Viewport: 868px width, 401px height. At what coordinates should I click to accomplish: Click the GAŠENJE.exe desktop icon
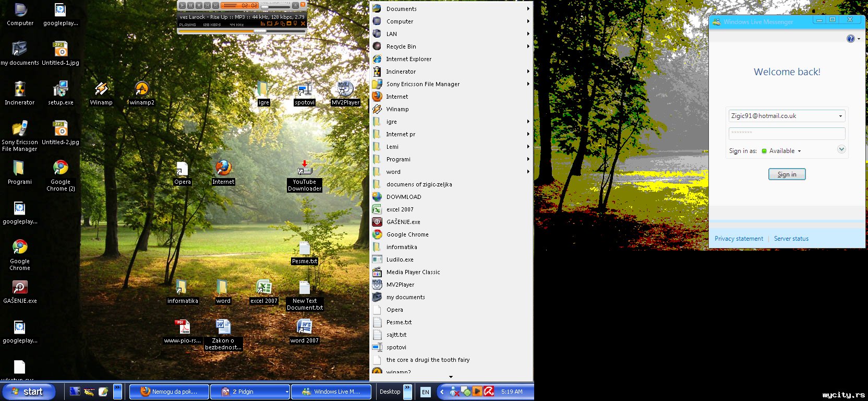(20, 288)
